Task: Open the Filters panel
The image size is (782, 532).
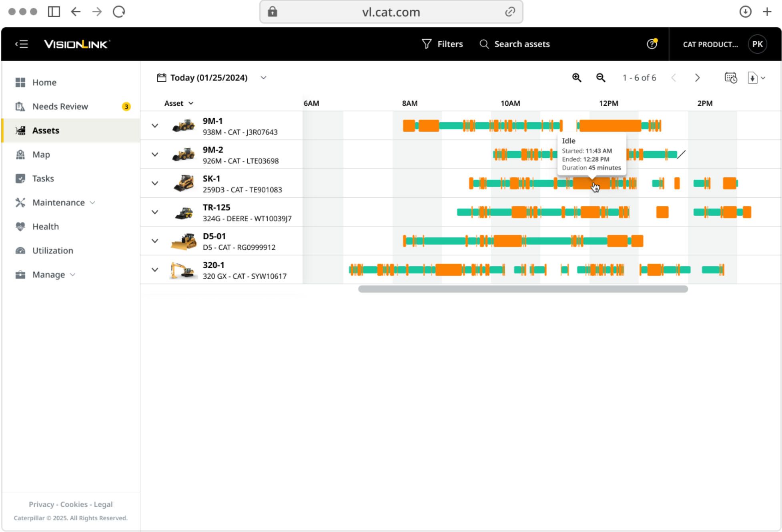Action: click(443, 44)
